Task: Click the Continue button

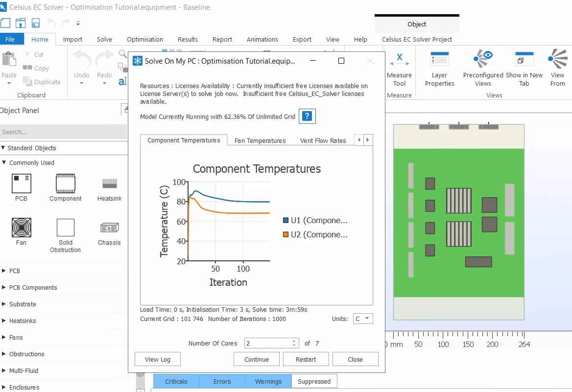Action: pos(257,359)
